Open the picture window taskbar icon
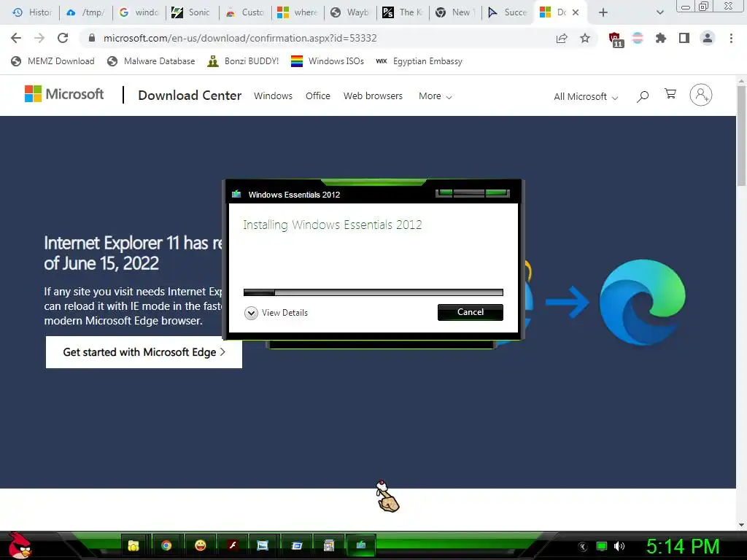The image size is (747, 560). [263, 545]
